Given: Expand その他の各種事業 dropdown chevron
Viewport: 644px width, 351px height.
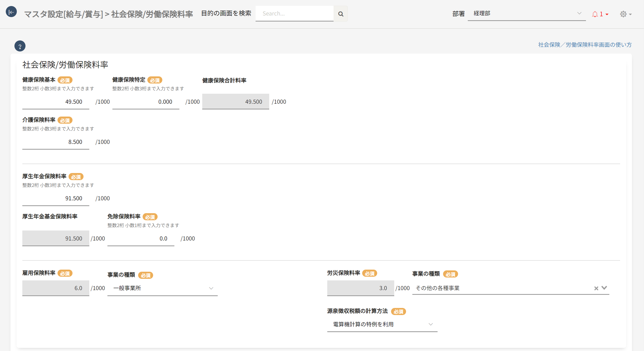Looking at the screenshot, I should pos(604,288).
